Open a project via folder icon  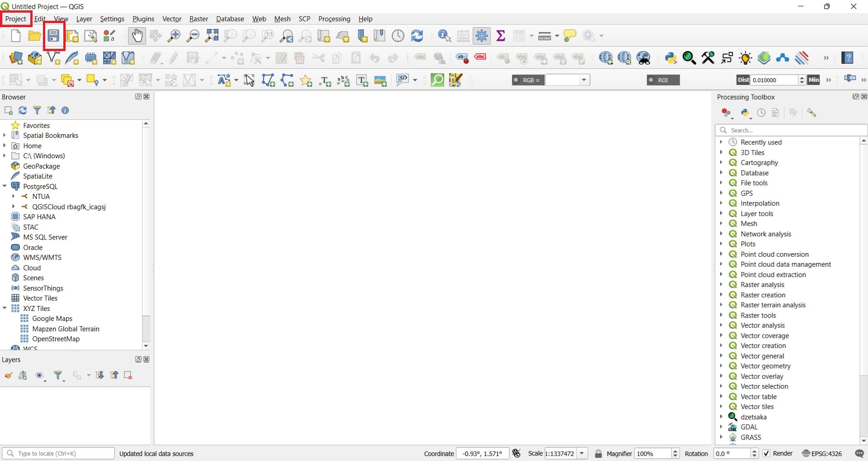point(34,36)
